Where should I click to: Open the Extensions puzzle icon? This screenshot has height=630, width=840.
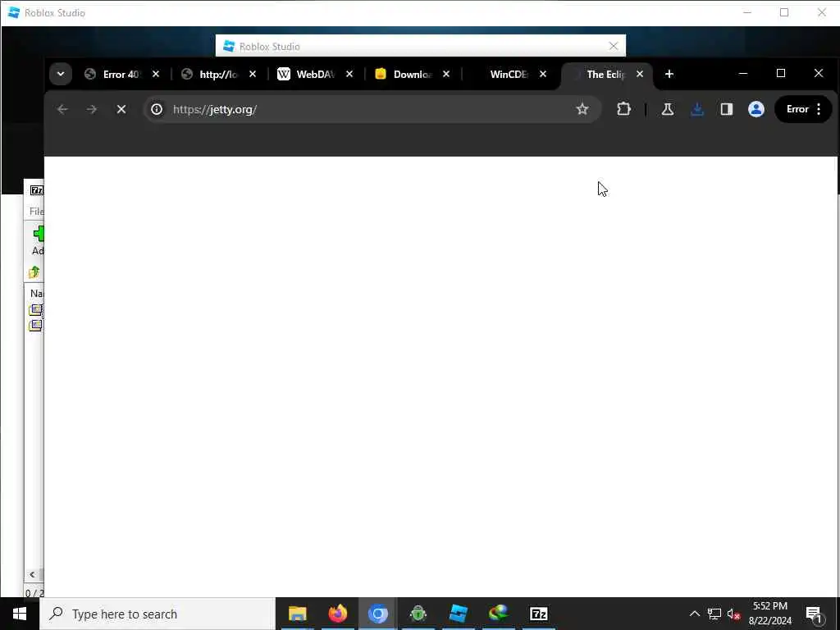pos(623,109)
